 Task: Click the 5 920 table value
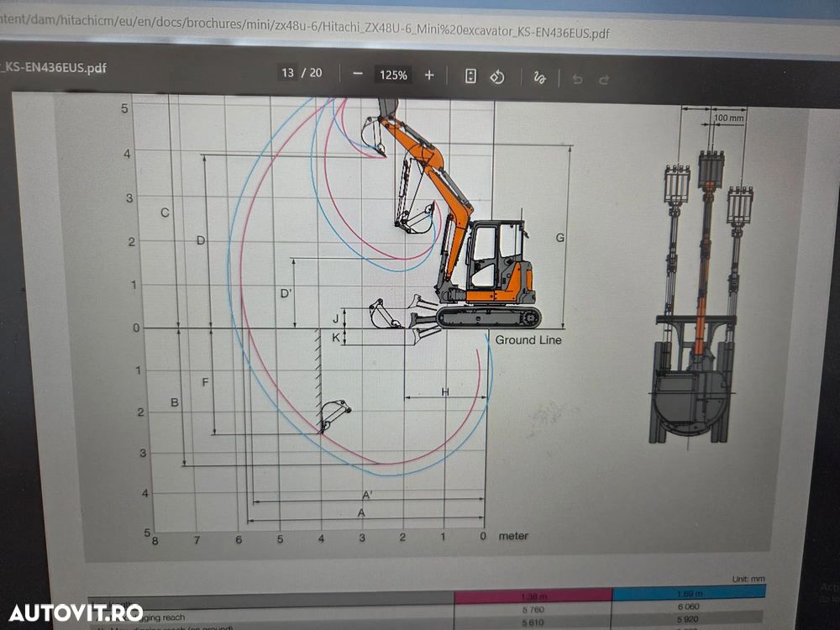(688, 619)
